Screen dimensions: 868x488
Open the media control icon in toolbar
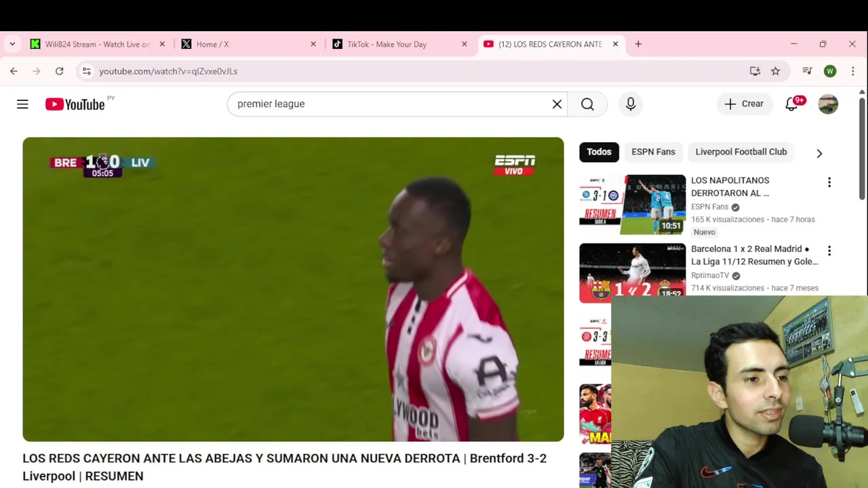[807, 71]
